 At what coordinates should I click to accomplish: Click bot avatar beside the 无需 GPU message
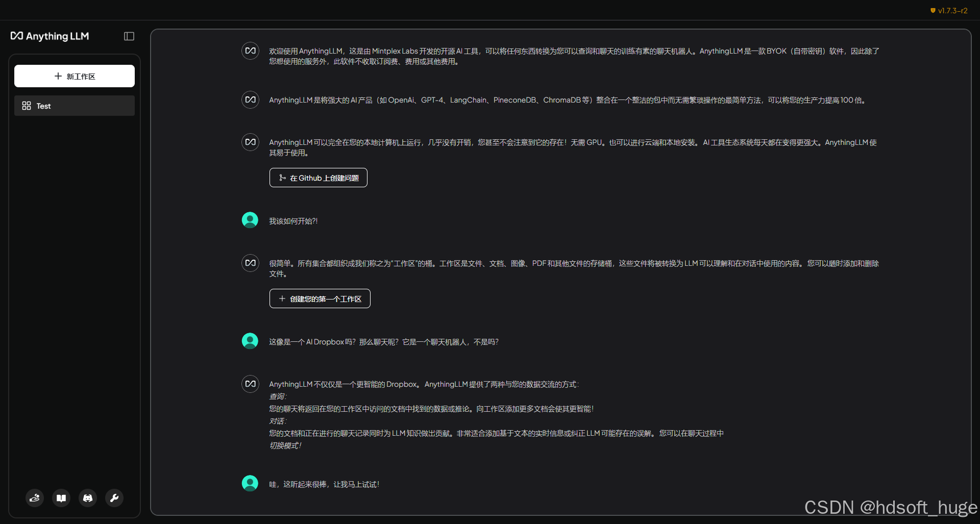[x=250, y=142]
